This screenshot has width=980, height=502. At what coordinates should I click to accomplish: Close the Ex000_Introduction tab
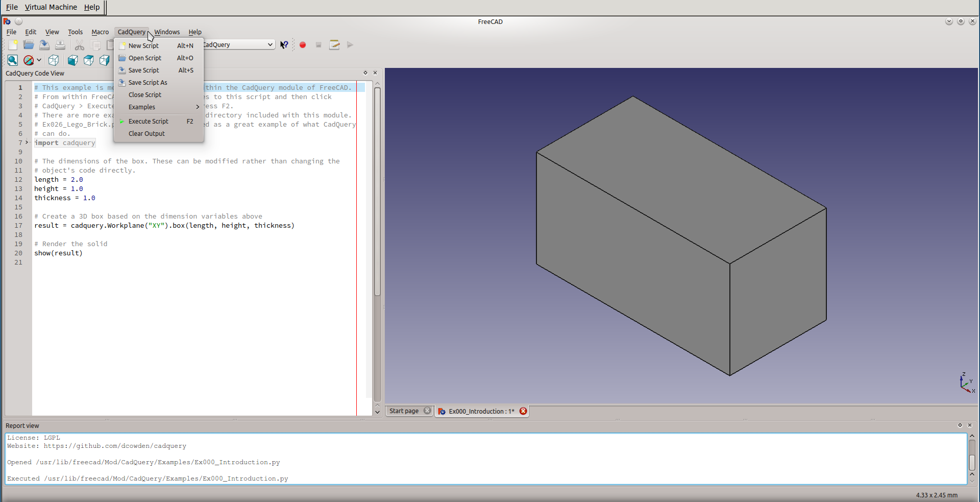point(523,411)
